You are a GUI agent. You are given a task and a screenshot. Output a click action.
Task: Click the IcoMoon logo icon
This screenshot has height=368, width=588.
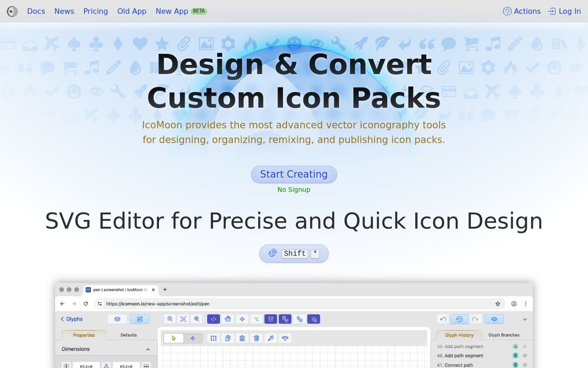click(12, 11)
